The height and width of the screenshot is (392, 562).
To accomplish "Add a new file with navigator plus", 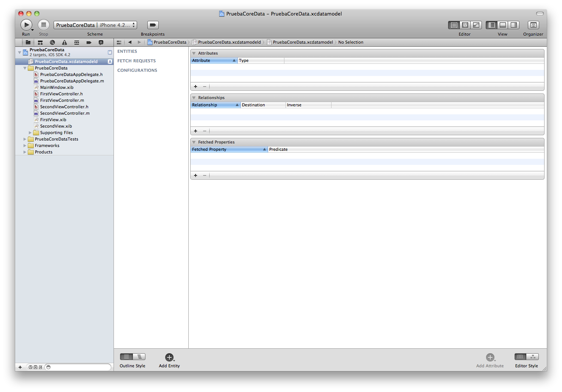I will click(x=20, y=367).
